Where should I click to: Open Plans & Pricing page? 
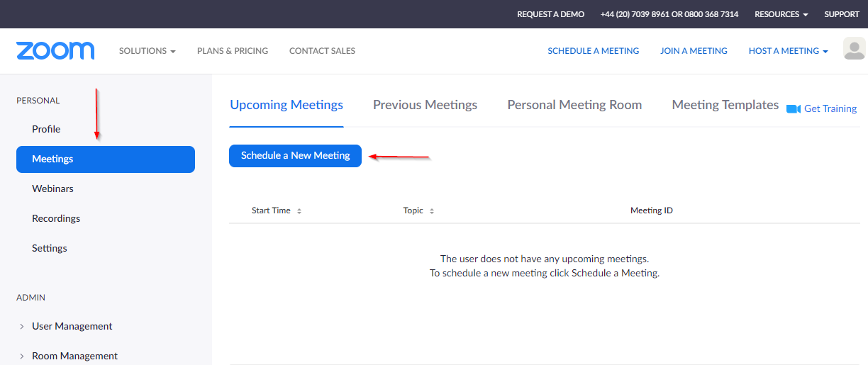[x=233, y=51]
